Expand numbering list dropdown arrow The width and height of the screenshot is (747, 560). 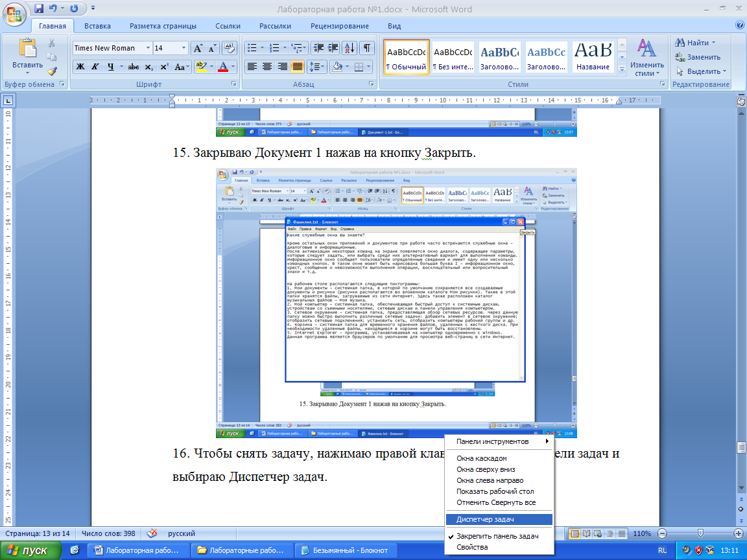[285, 47]
